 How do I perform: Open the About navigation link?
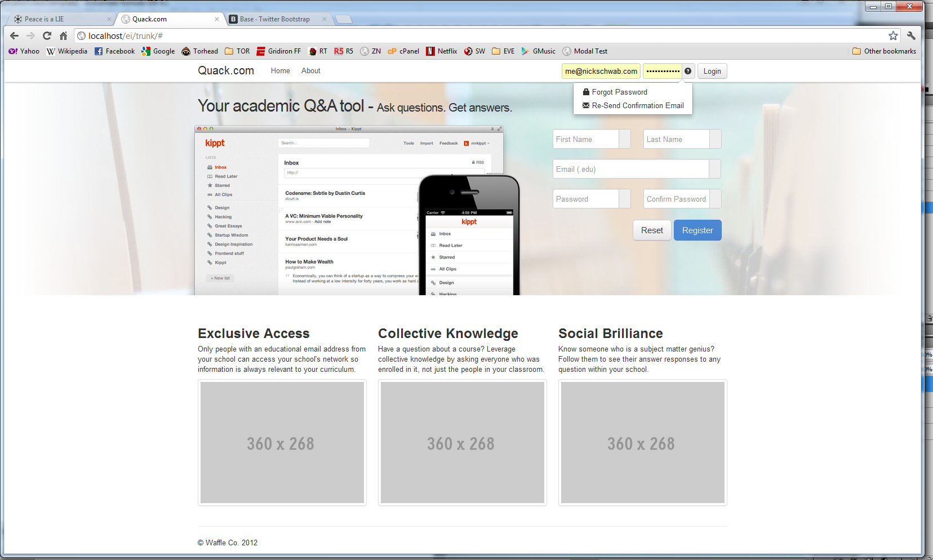310,71
